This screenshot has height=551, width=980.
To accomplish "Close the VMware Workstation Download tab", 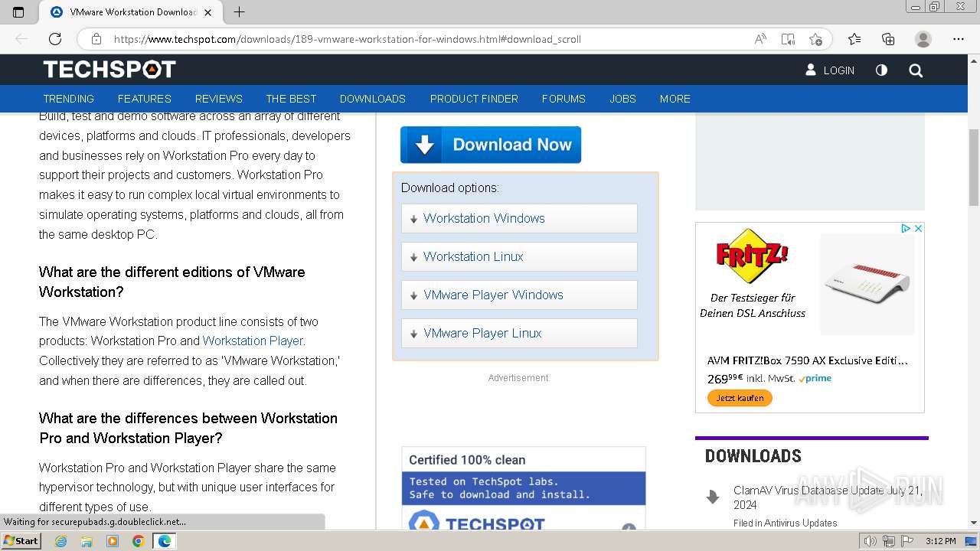I will pos(209,12).
